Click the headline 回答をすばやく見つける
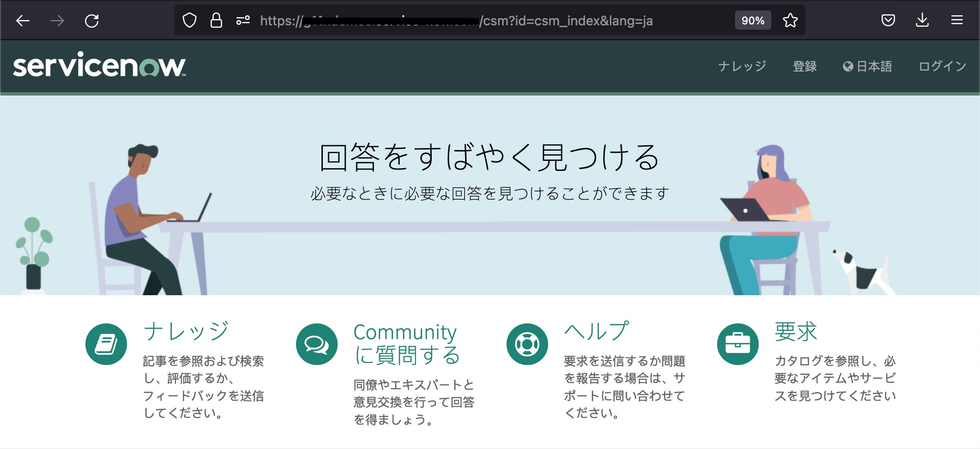 (490, 157)
